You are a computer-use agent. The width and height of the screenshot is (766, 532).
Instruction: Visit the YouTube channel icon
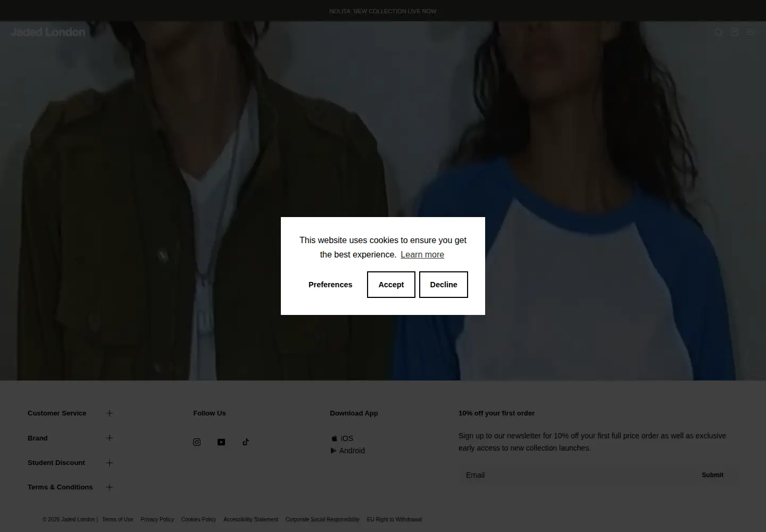(x=221, y=442)
